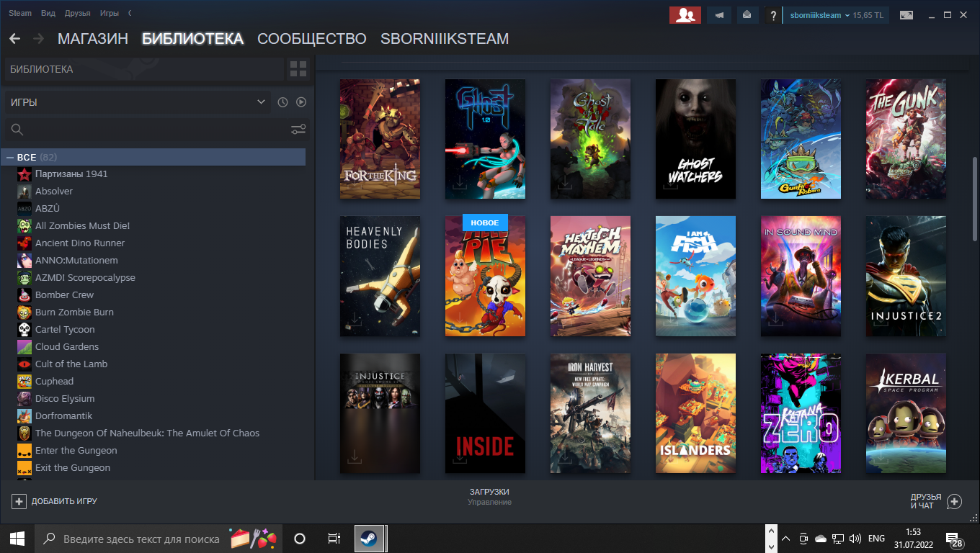Switch to grid view of library
The image size is (980, 553).
click(x=298, y=69)
